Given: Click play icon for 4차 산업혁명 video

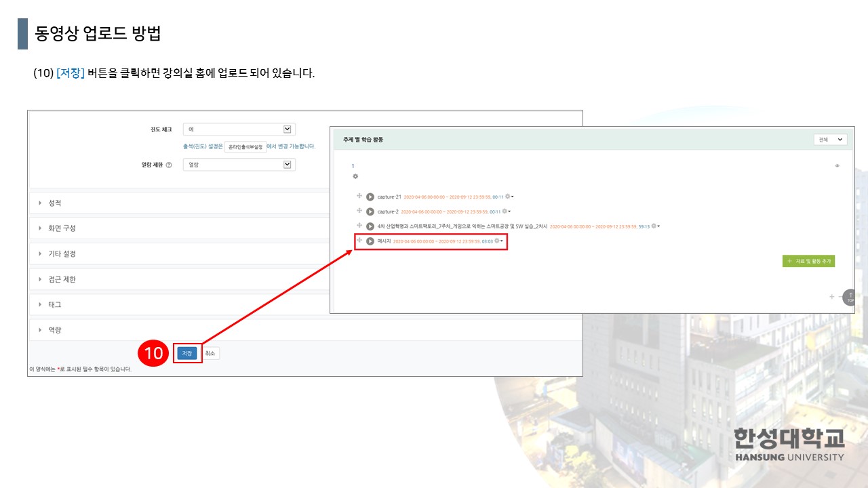Looking at the screenshot, I should click(x=370, y=226).
